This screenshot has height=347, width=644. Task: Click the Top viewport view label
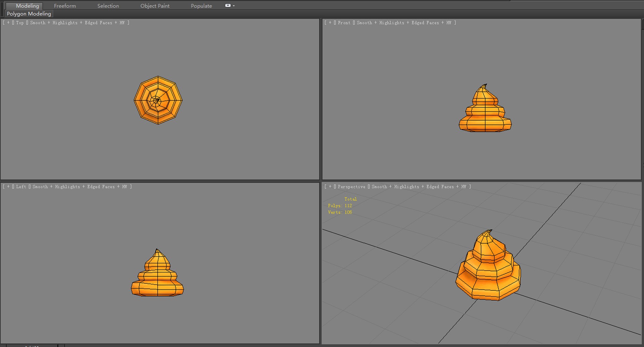click(20, 23)
